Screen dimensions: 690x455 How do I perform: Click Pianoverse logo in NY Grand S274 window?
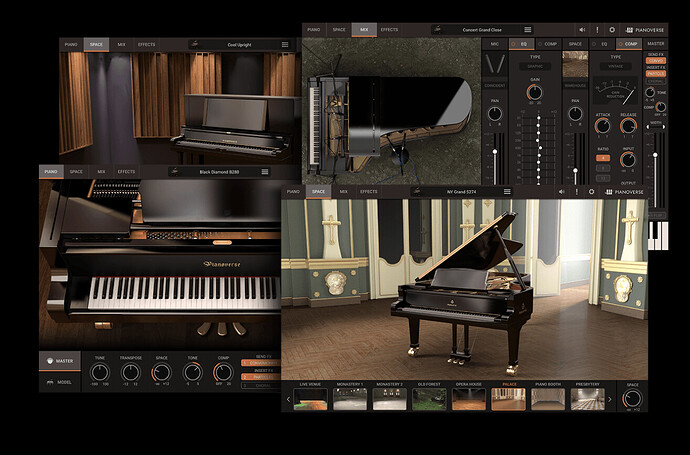tap(624, 192)
